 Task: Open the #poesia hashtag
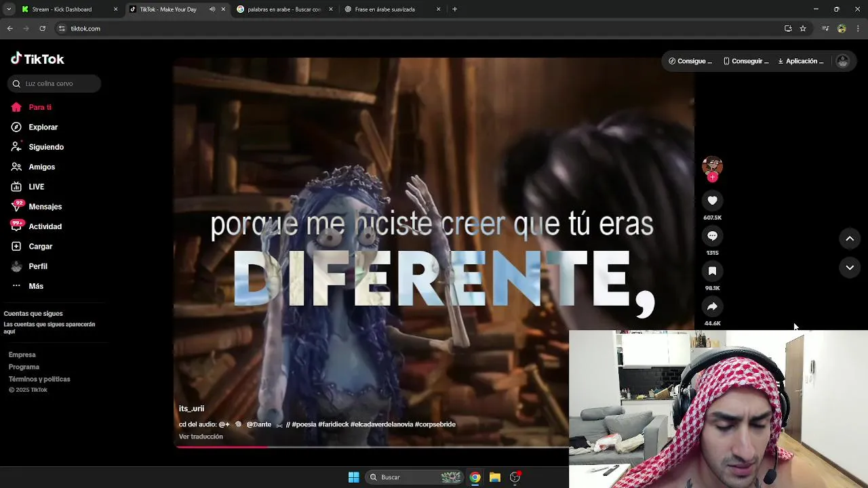click(x=304, y=424)
